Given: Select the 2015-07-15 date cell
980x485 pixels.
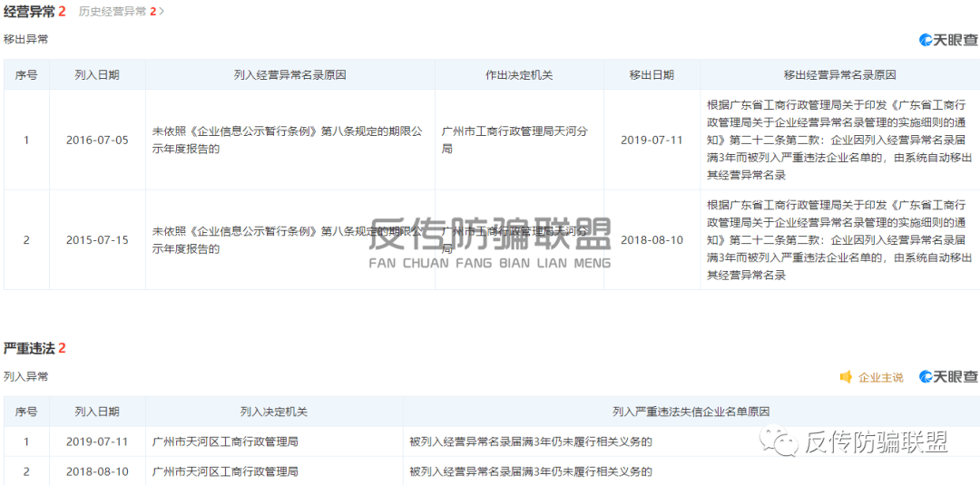Looking at the screenshot, I should tap(97, 240).
